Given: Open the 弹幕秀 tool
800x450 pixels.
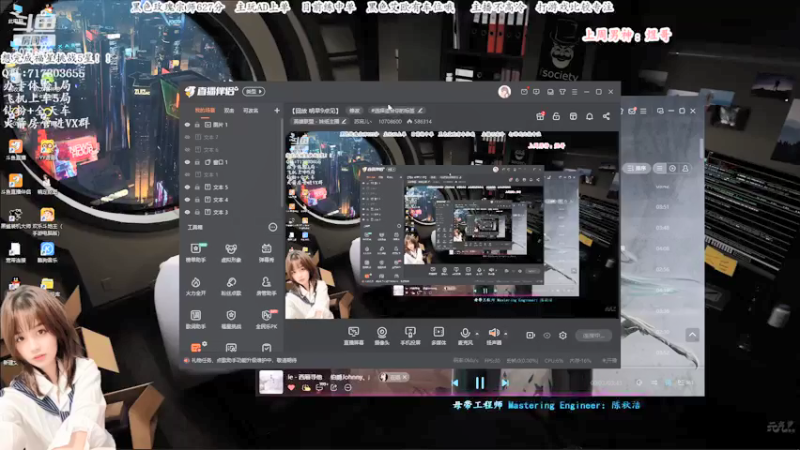Looking at the screenshot, I should [266, 253].
